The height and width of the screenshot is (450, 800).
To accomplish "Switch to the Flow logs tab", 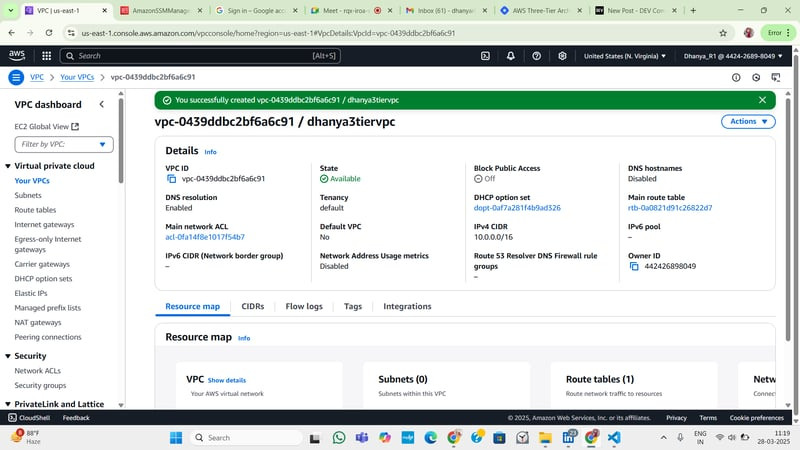I will click(x=304, y=306).
